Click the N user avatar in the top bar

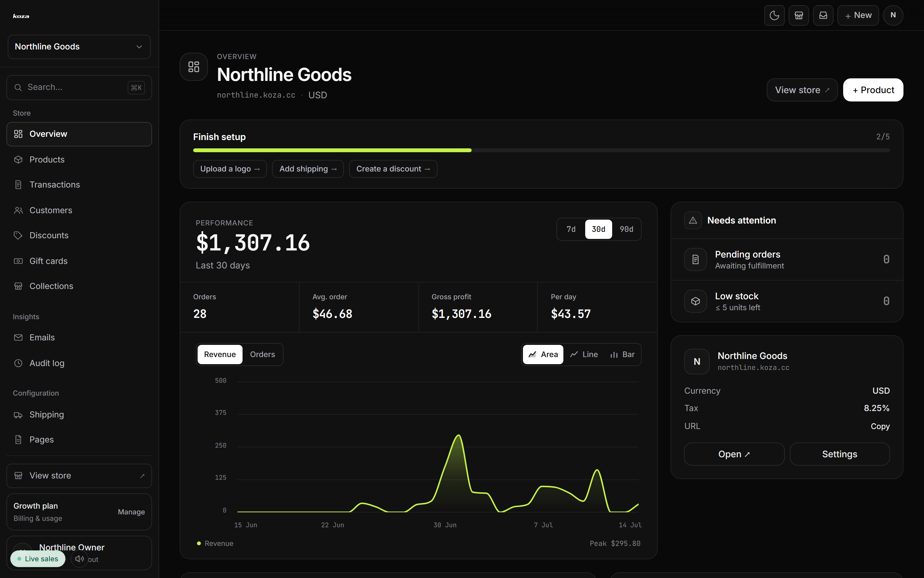click(x=893, y=15)
